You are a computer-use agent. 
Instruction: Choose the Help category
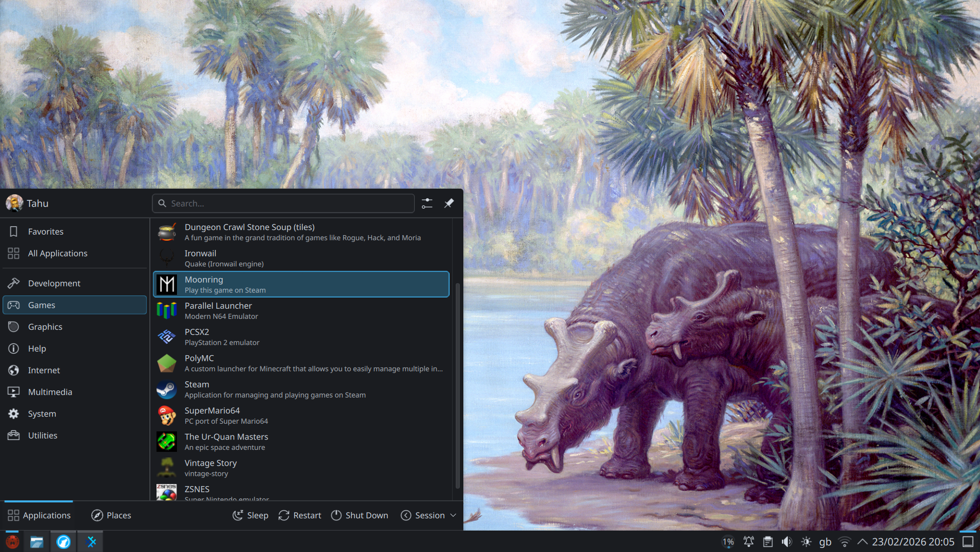tap(75, 349)
